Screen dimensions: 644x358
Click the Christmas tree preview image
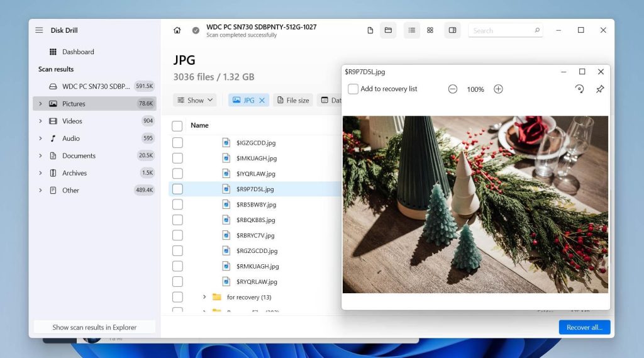pos(475,204)
